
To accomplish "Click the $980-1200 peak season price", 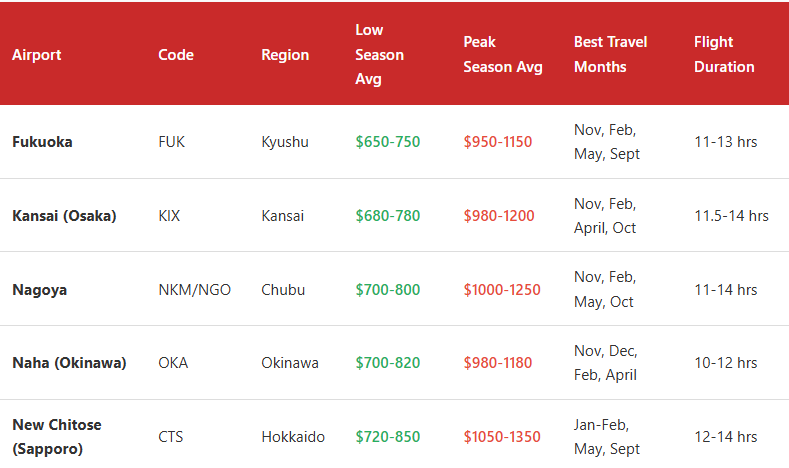I will tap(498, 216).
